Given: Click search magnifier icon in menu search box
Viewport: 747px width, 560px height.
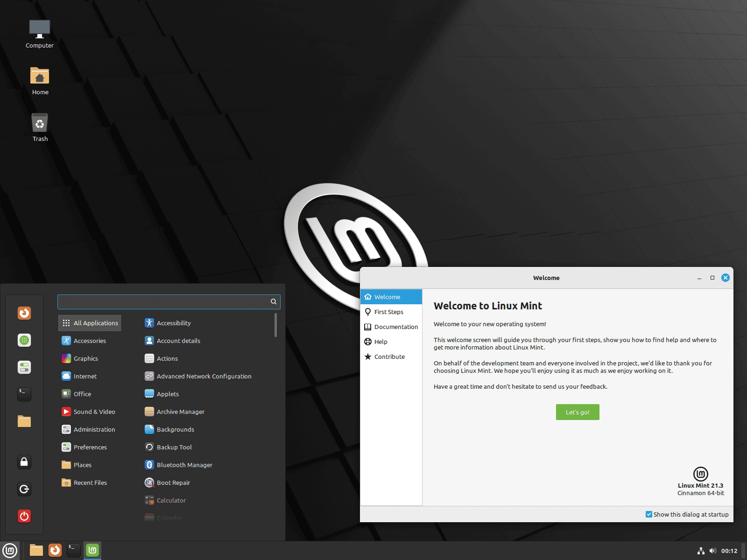Looking at the screenshot, I should (x=274, y=301).
